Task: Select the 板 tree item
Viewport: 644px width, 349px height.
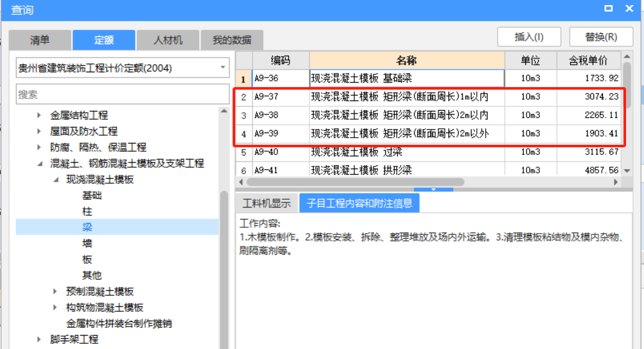Action: 87,259
